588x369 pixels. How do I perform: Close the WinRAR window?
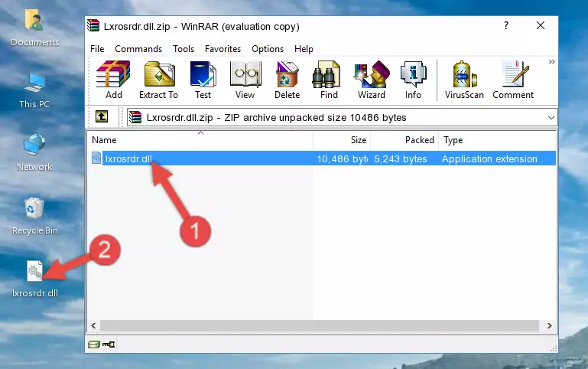coord(541,25)
